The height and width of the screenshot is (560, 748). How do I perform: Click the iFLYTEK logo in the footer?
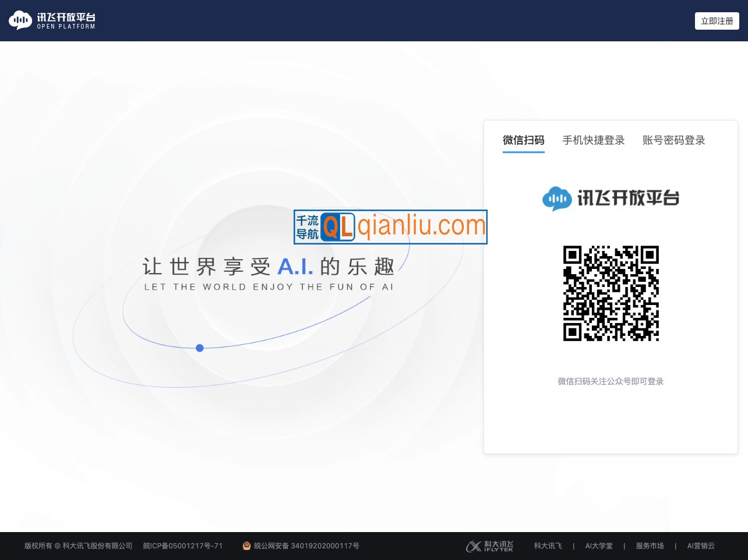click(x=490, y=546)
